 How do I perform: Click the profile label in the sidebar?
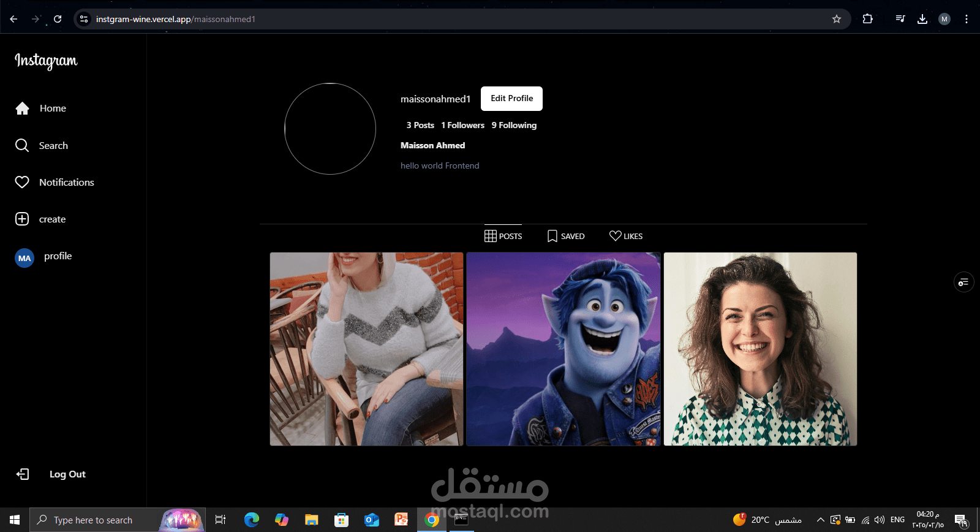click(x=58, y=256)
